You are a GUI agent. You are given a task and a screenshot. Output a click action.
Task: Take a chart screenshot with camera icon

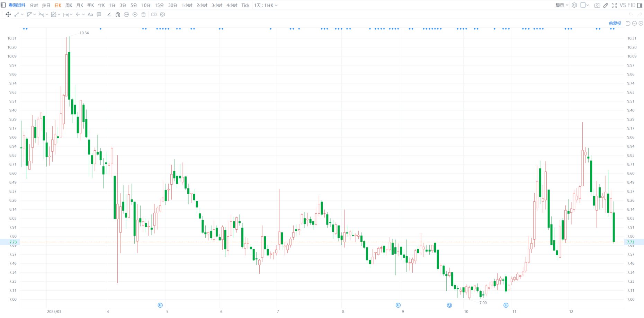tap(597, 5)
